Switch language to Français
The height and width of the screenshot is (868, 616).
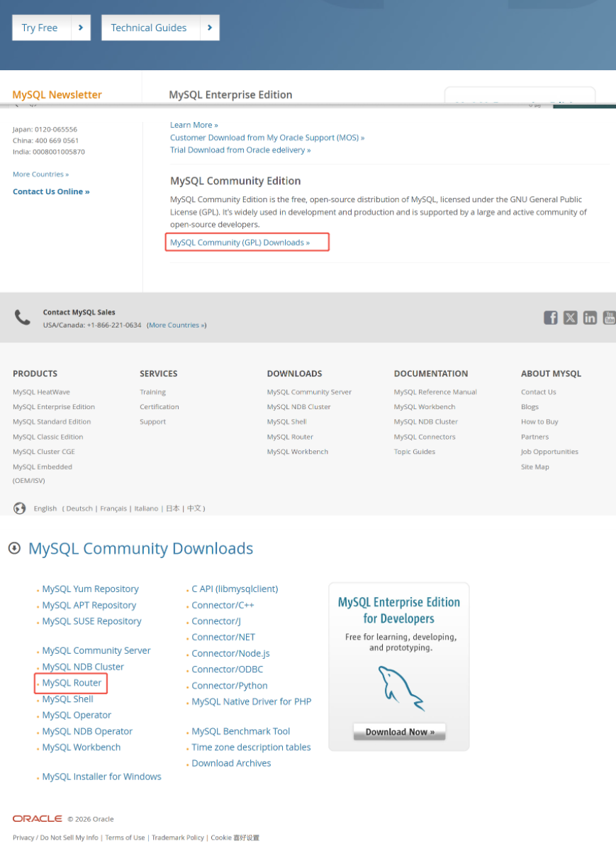pyautogui.click(x=113, y=508)
